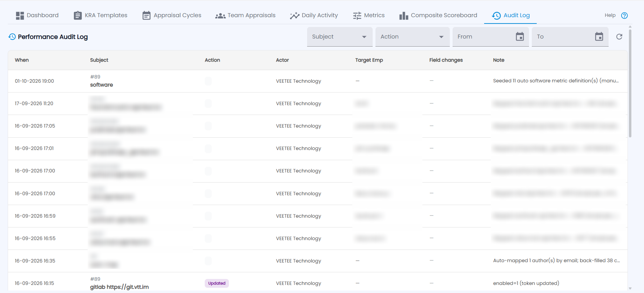
Task: Click the Appraisal Cycles calendar icon
Action: point(146,15)
